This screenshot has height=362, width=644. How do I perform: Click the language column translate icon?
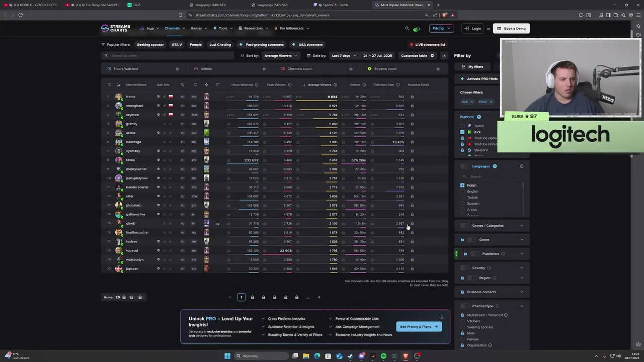182,84
